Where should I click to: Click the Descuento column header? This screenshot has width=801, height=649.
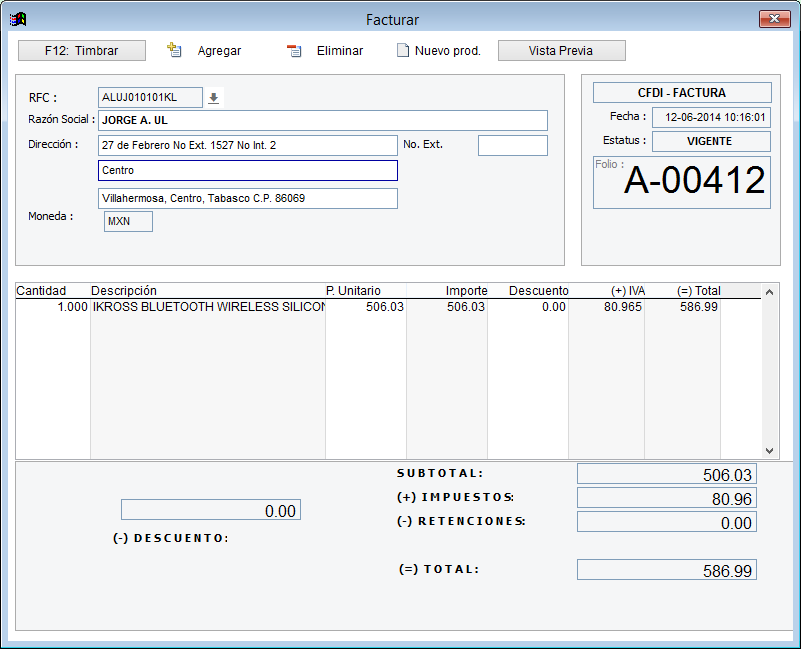coord(538,291)
